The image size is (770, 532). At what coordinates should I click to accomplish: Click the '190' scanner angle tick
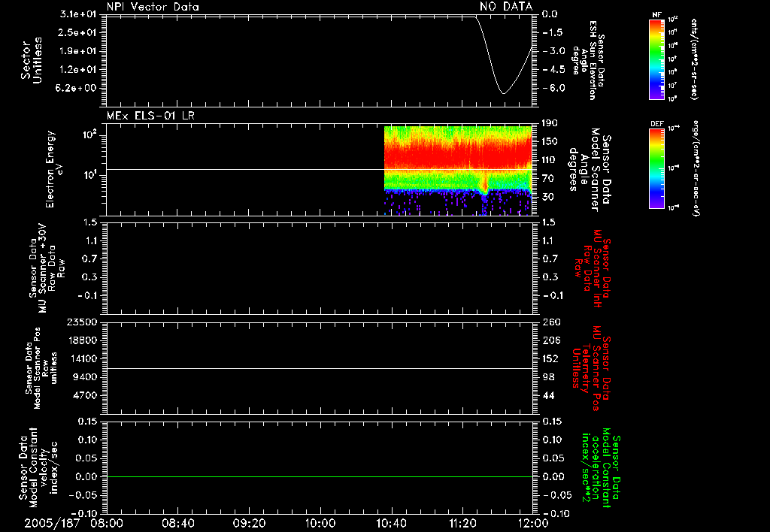(550, 123)
